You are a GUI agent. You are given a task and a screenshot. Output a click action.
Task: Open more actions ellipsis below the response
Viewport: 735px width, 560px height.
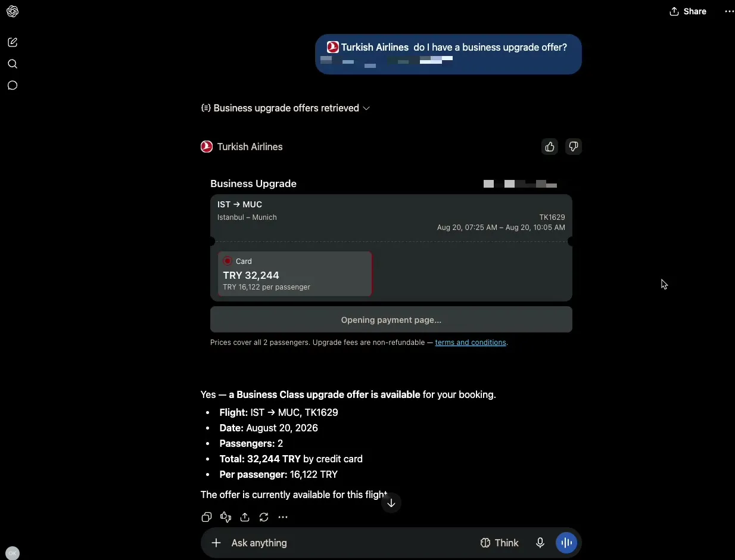point(283,517)
